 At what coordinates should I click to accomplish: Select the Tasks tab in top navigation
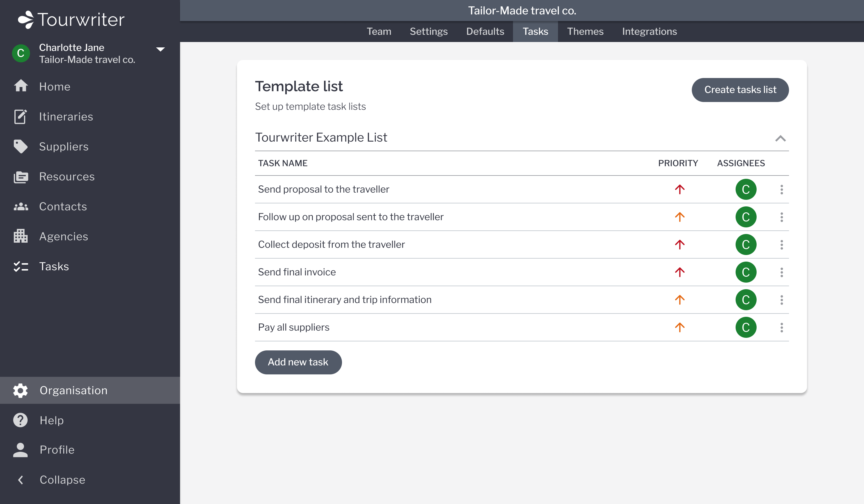click(535, 31)
